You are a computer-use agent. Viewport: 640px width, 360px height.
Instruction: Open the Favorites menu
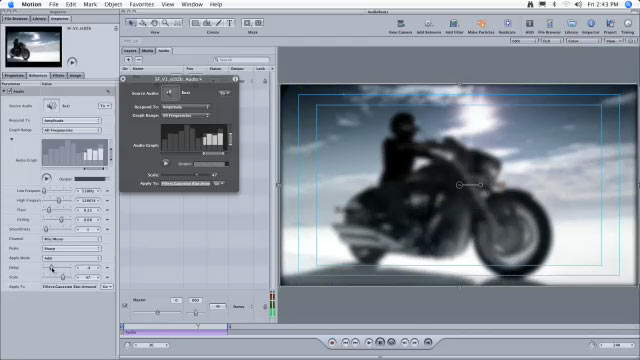[142, 4]
